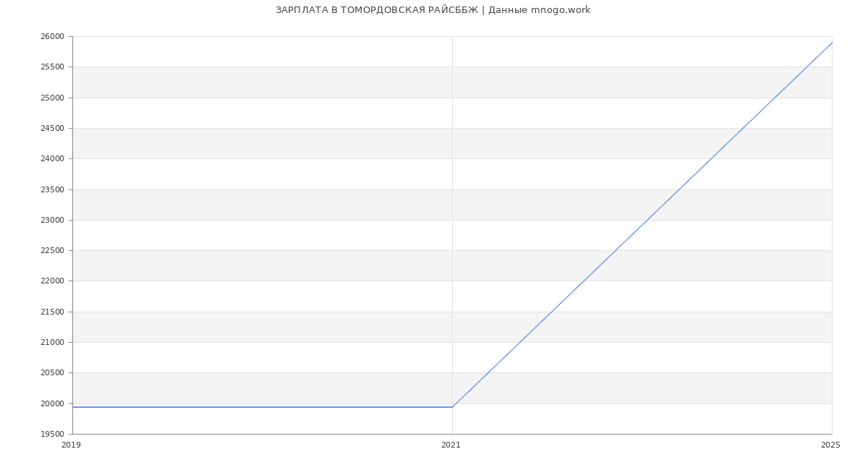Click the chart title 'ЗАРПЛАТА В ТОМОРДОВСКАЯ РАЙСББЖ'
This screenshot has width=868, height=470.
pyautogui.click(x=377, y=10)
